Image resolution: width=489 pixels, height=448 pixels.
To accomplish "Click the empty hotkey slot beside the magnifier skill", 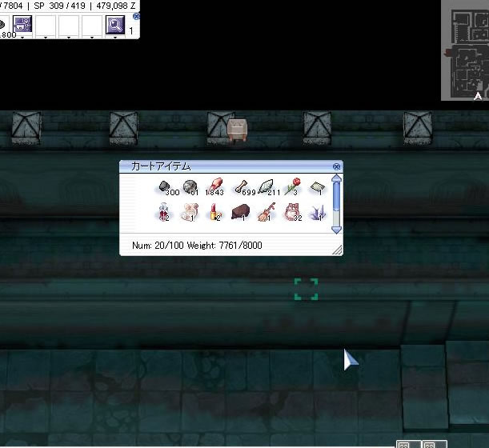I will pyautogui.click(x=92, y=25).
